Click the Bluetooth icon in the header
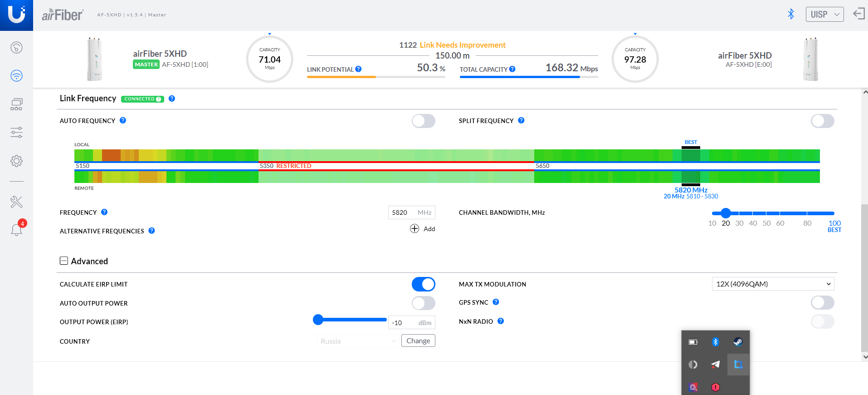The height and width of the screenshot is (395, 868). click(x=791, y=14)
